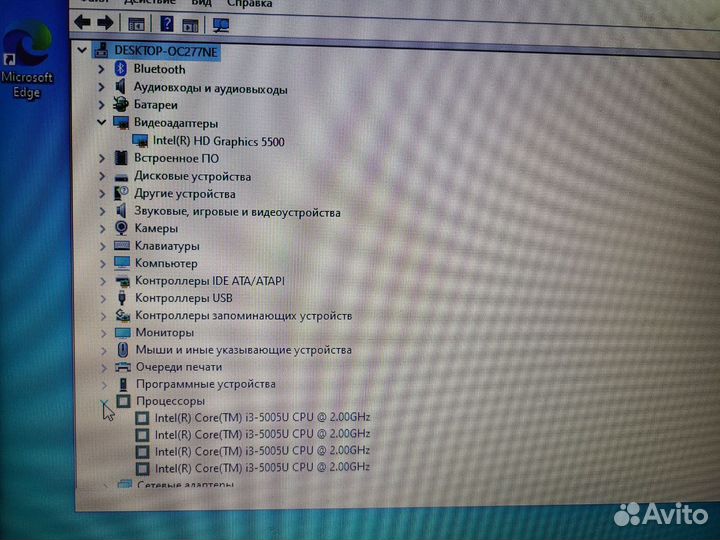Open the Properties toolbar icon
720x540 pixels.
tap(136, 24)
